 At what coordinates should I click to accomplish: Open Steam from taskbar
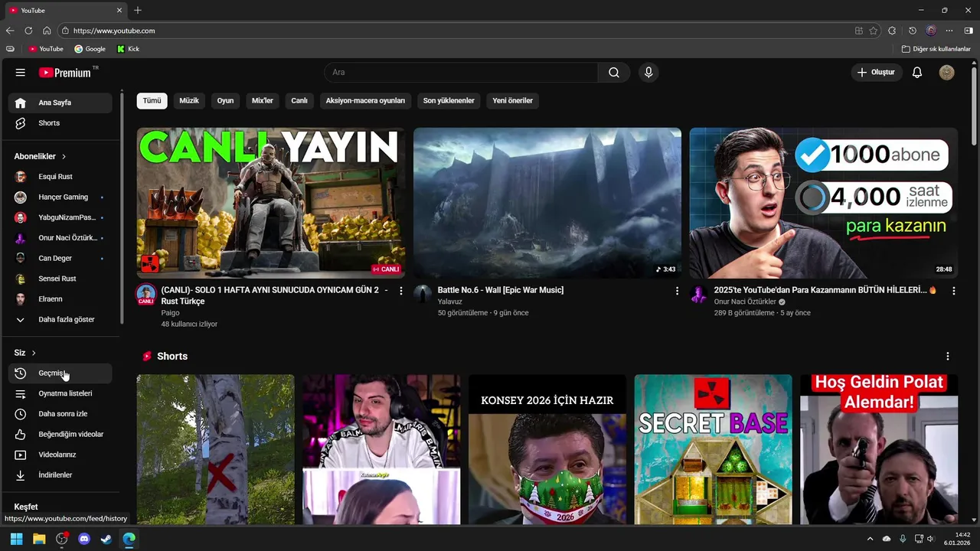tap(106, 539)
